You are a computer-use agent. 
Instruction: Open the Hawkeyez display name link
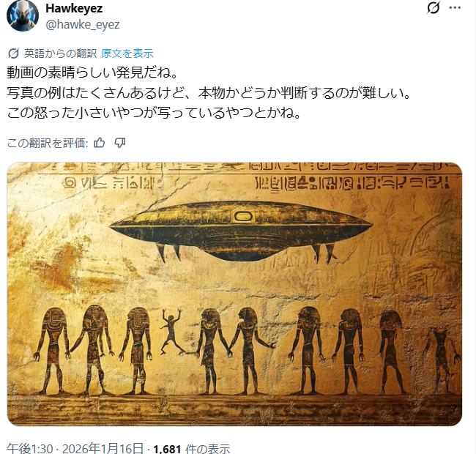click(x=74, y=8)
